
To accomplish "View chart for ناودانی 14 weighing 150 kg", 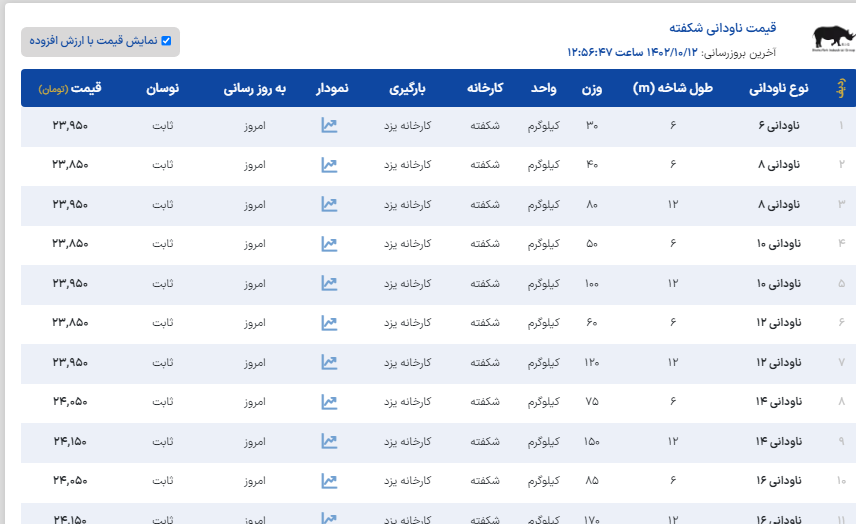I will coord(329,441).
